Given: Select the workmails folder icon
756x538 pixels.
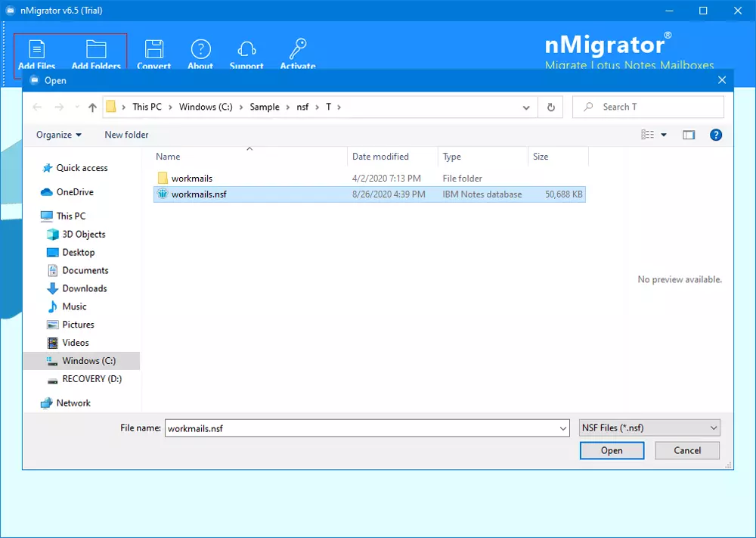Looking at the screenshot, I should click(163, 178).
